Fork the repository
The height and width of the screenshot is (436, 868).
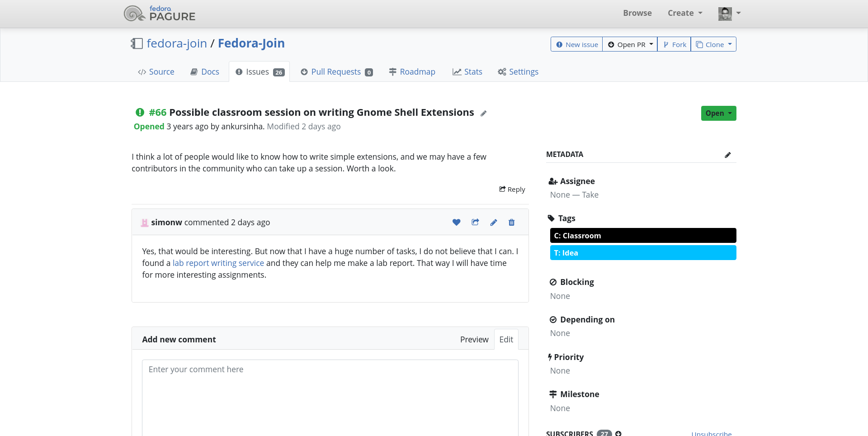coord(675,44)
